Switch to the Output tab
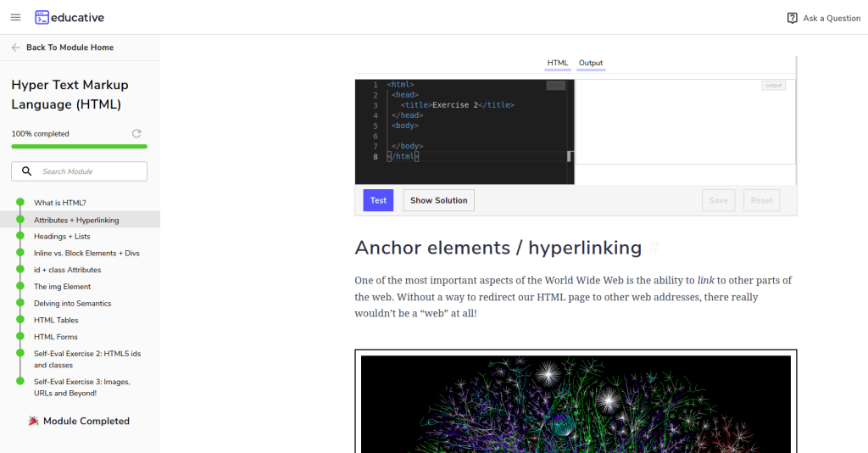Viewport: 868px width, 453px height. [x=591, y=63]
